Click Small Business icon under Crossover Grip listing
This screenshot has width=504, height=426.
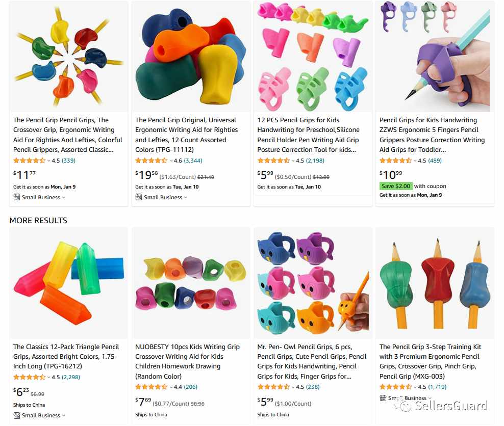[x=17, y=197]
